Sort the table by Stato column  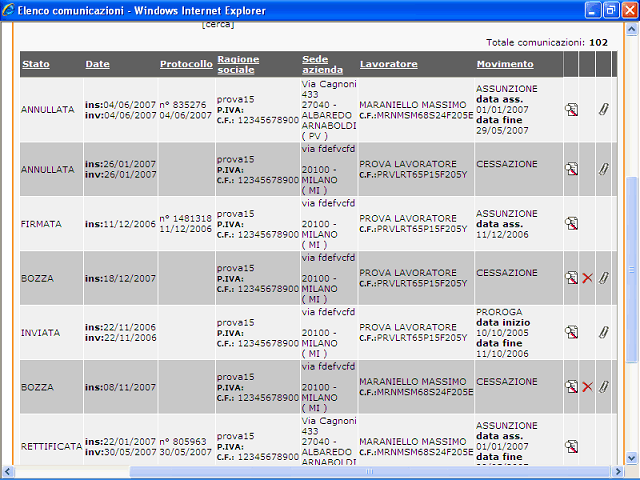[35, 64]
